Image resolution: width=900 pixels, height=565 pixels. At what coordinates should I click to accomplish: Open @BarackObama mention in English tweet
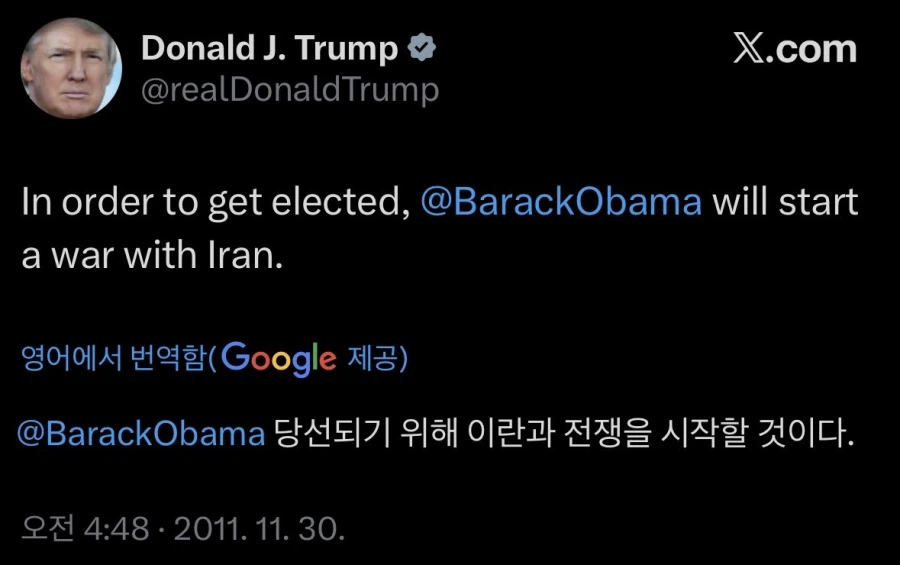point(561,202)
